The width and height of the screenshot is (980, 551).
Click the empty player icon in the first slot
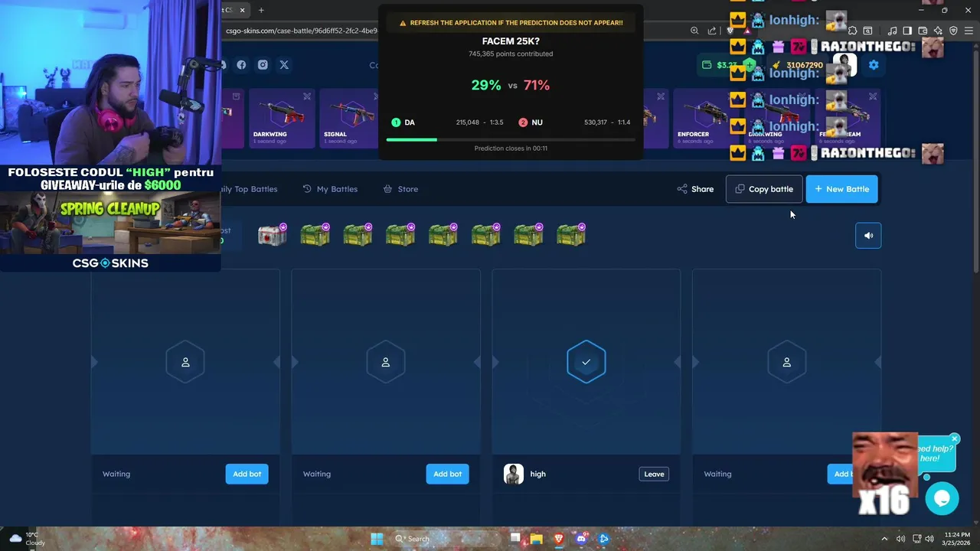pyautogui.click(x=185, y=362)
